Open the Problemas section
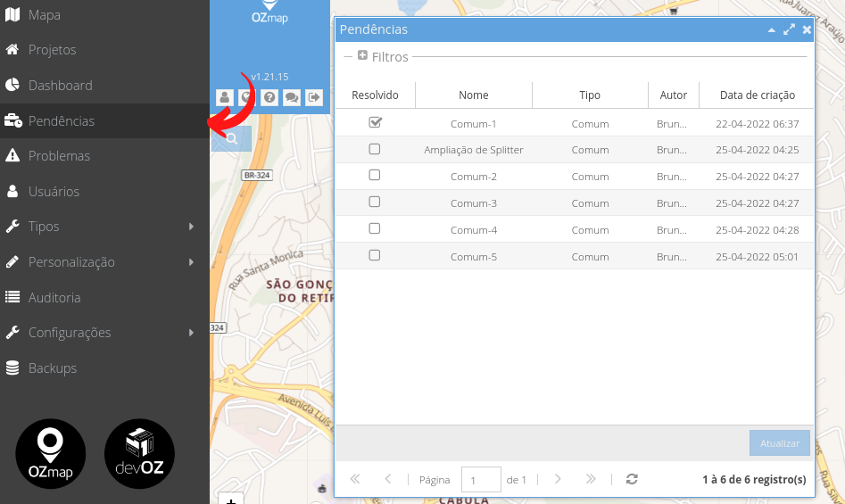This screenshot has width=845, height=504. [104, 155]
